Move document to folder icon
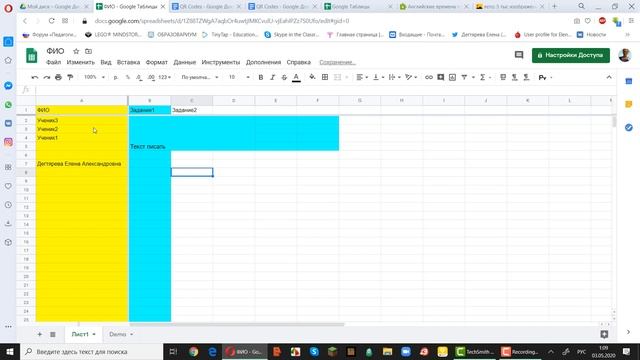The image size is (640, 360). pyautogui.click(x=88, y=51)
